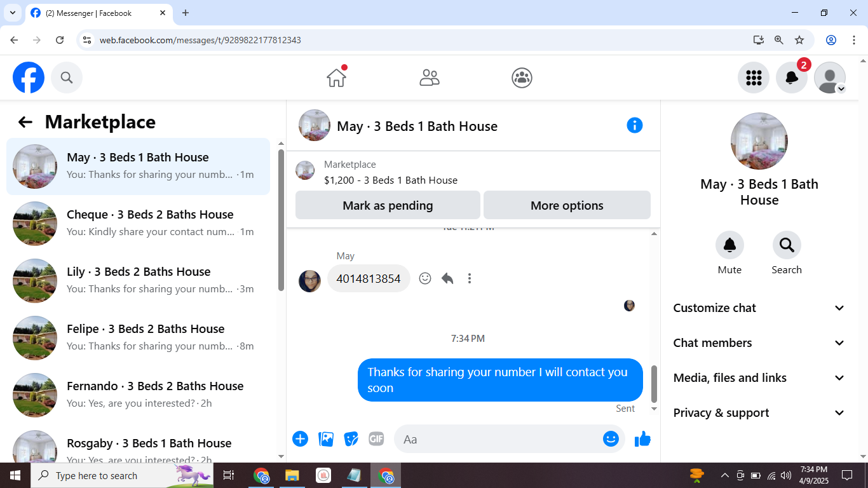Open a new browser tab
868x488 pixels.
186,13
